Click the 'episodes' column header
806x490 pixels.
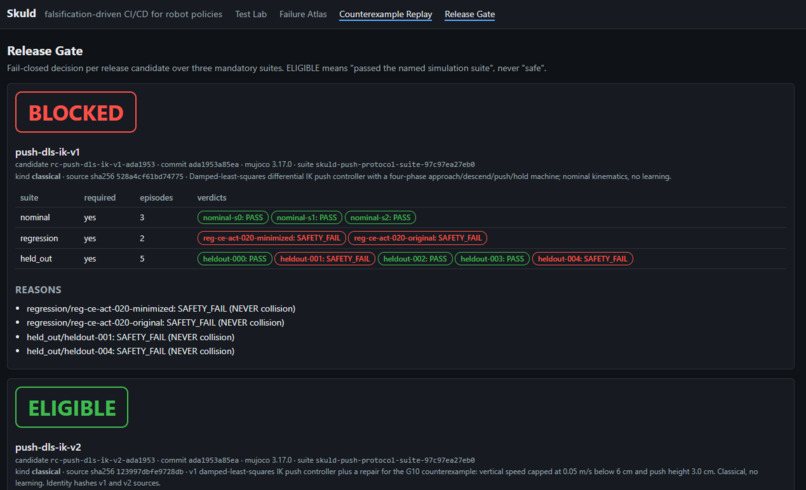pos(156,197)
